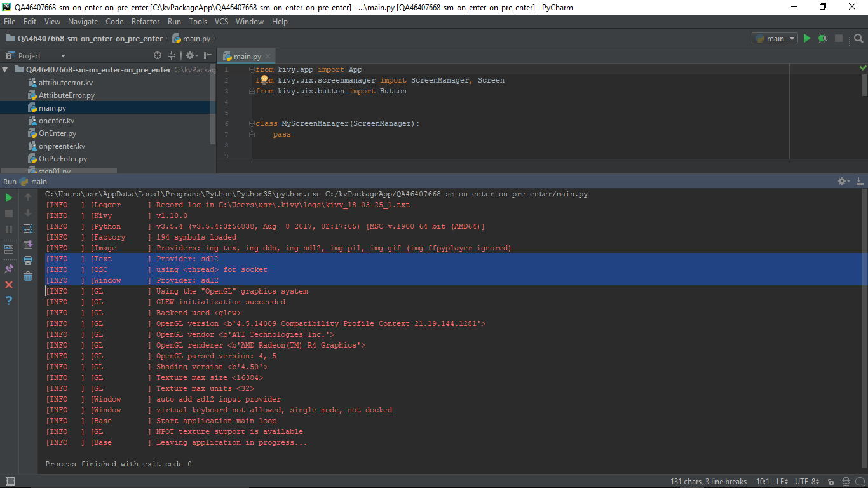Change line separator LF in status bar
The image size is (868, 488).
tap(782, 482)
